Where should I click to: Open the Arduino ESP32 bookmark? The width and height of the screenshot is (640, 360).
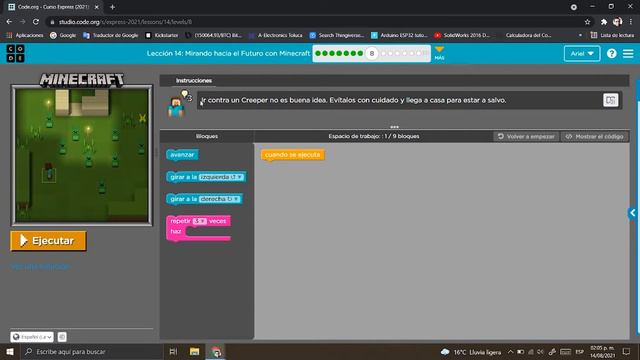399,36
